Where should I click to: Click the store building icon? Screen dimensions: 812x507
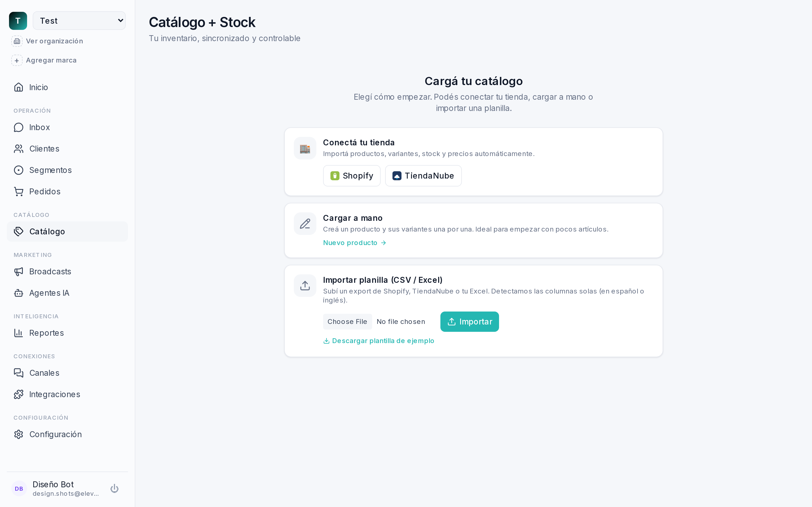tap(305, 148)
